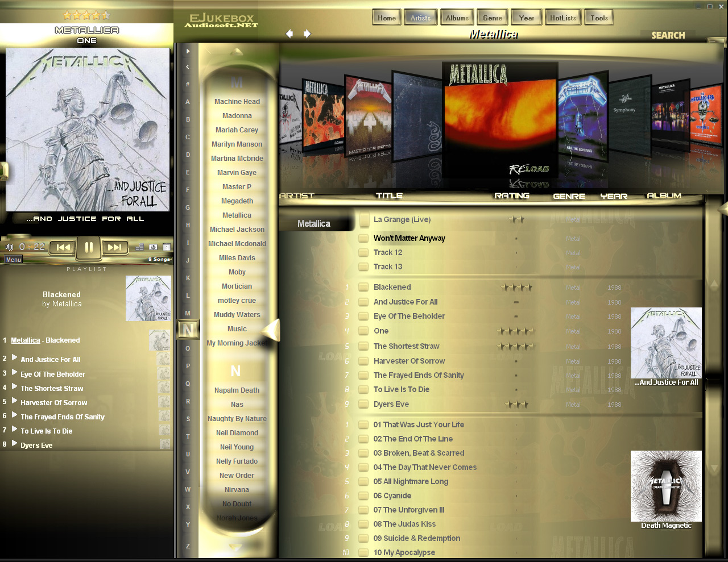This screenshot has height=562, width=728.
Task: Open the Tools tab
Action: click(x=599, y=18)
